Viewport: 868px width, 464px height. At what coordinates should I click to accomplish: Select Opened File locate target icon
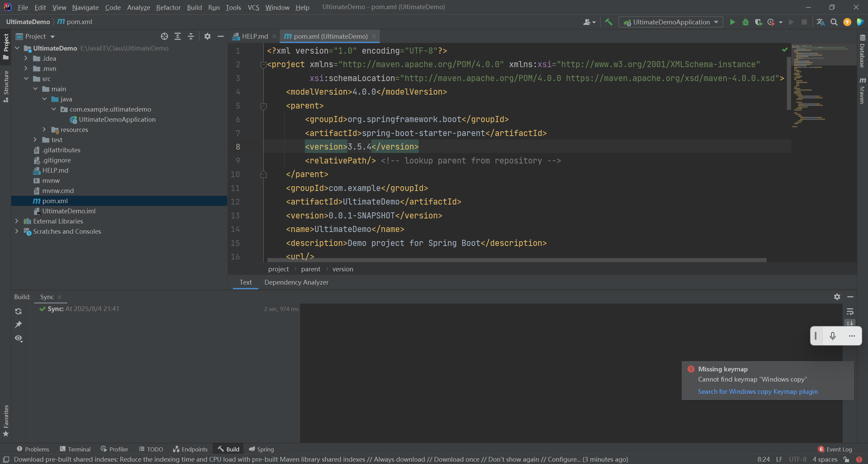[x=164, y=36]
